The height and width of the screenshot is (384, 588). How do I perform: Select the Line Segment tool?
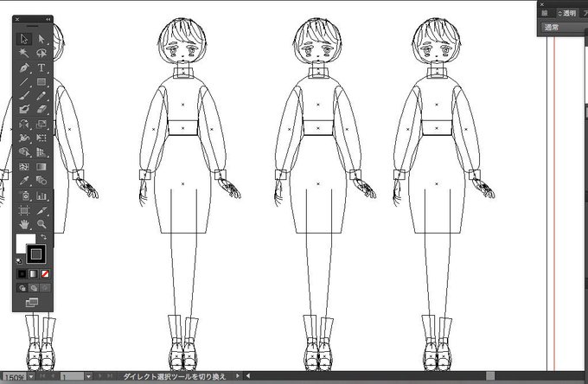coord(24,82)
